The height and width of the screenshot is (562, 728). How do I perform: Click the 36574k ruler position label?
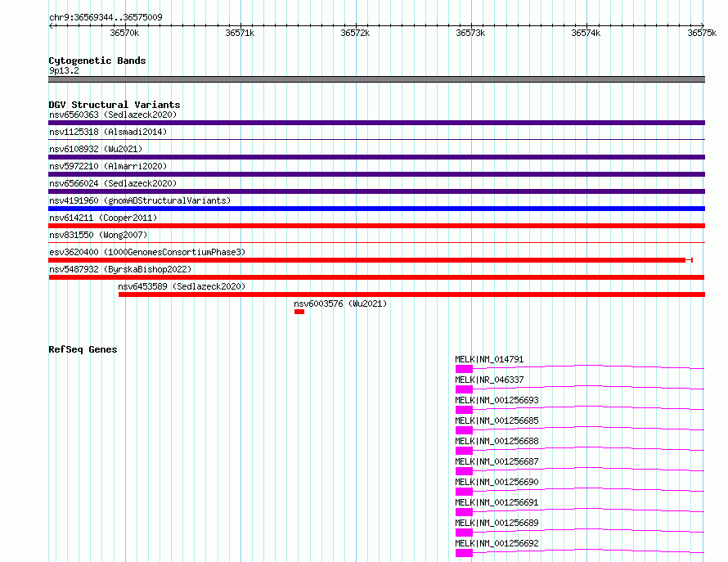[586, 33]
